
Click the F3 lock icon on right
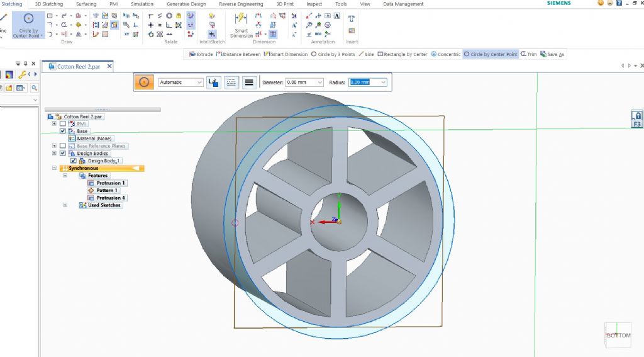637,119
